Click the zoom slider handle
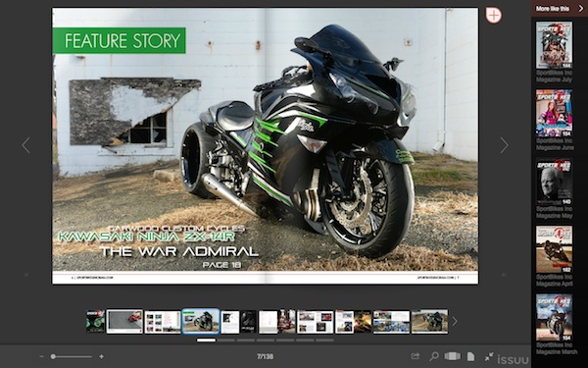The height and width of the screenshot is (368, 588). click(53, 356)
